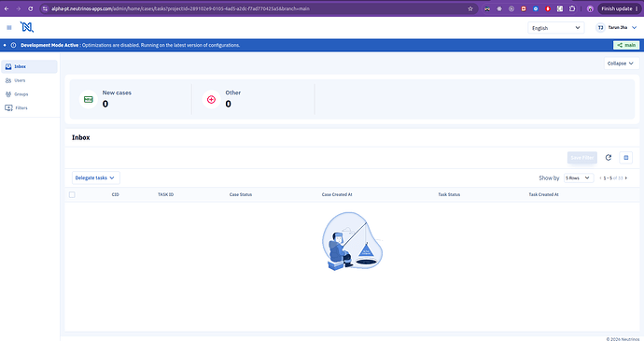Image resolution: width=644 pixels, height=341 pixels.
Task: Click the TASK ID column header
Action: 165,194
